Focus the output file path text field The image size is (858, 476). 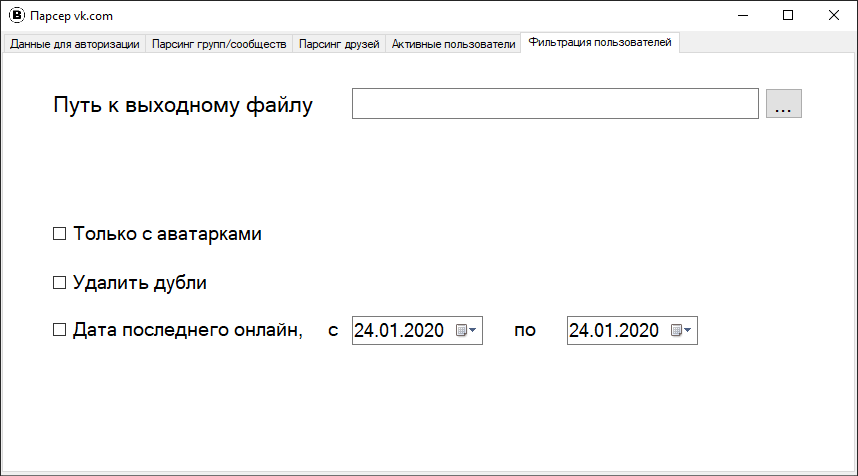click(x=555, y=104)
